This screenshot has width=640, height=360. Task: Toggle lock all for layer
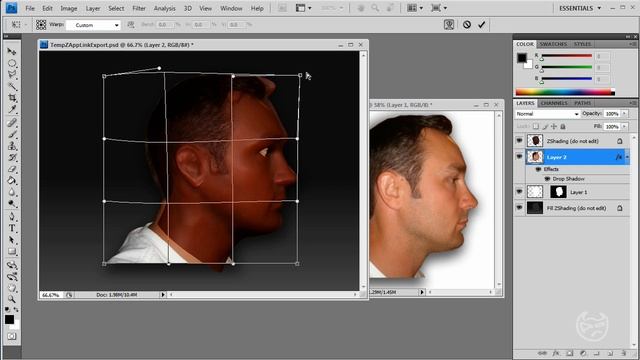(x=563, y=127)
